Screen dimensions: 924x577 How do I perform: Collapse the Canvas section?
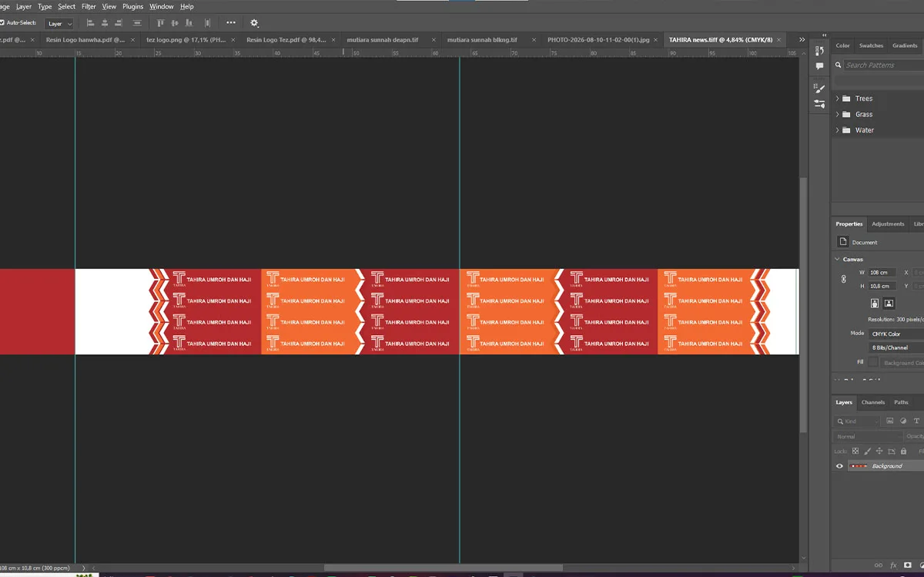pos(838,260)
